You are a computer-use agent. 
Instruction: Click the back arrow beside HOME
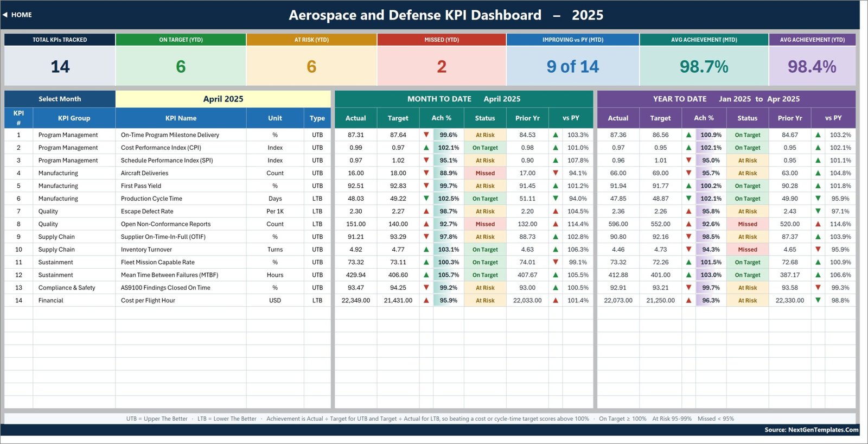click(x=5, y=15)
